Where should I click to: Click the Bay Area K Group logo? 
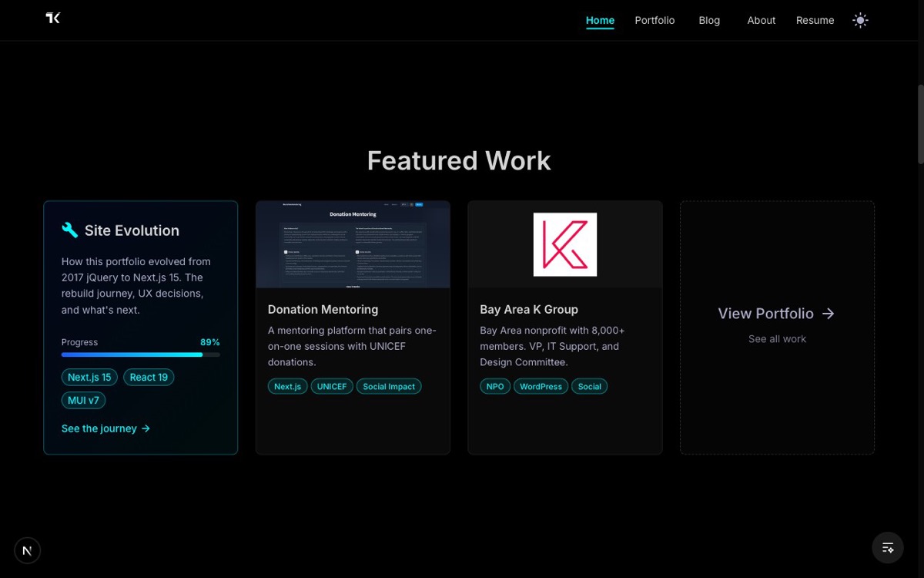pos(564,244)
